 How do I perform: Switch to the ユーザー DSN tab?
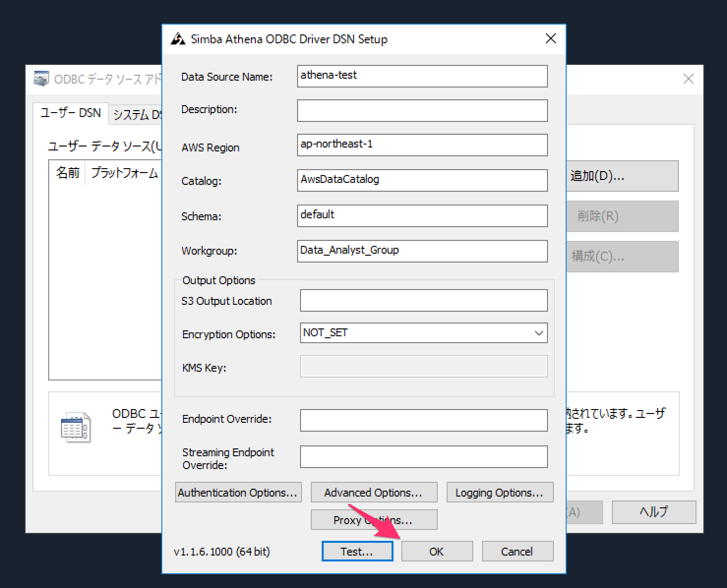point(70,113)
